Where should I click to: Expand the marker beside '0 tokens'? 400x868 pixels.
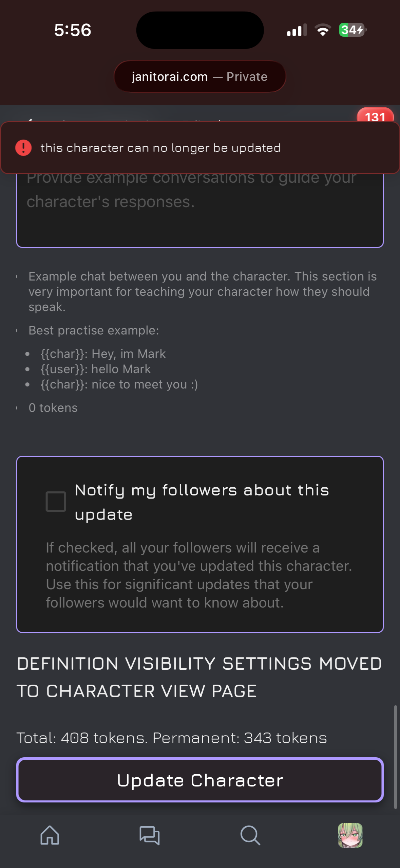pyautogui.click(x=17, y=408)
